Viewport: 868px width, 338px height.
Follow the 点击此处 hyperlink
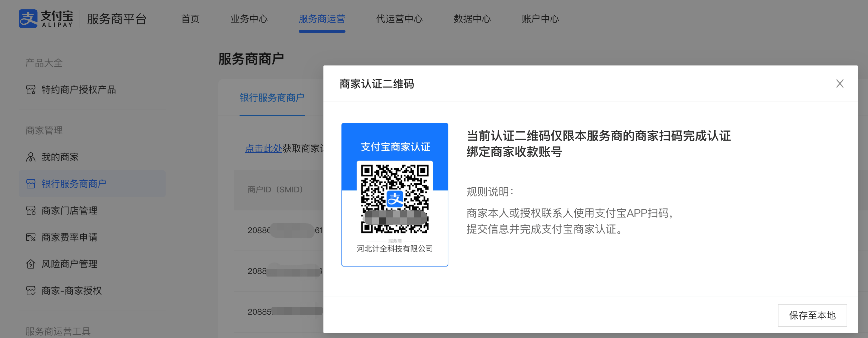(x=263, y=148)
